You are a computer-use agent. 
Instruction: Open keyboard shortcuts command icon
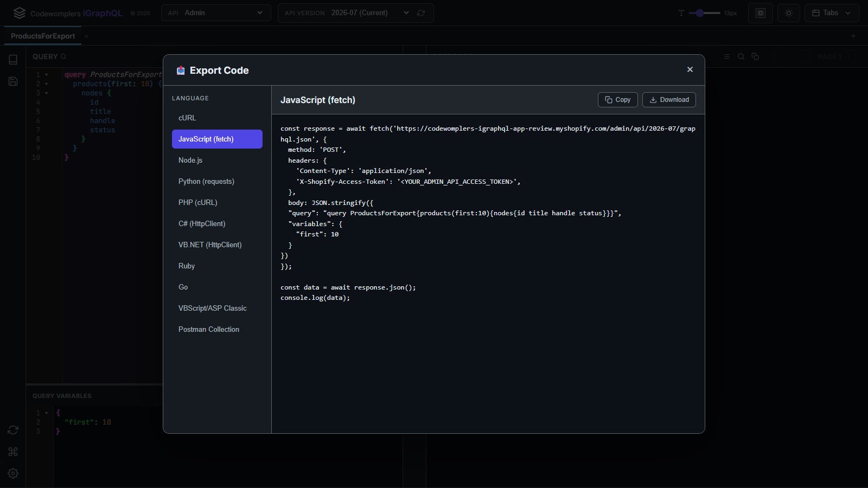pos(13,452)
